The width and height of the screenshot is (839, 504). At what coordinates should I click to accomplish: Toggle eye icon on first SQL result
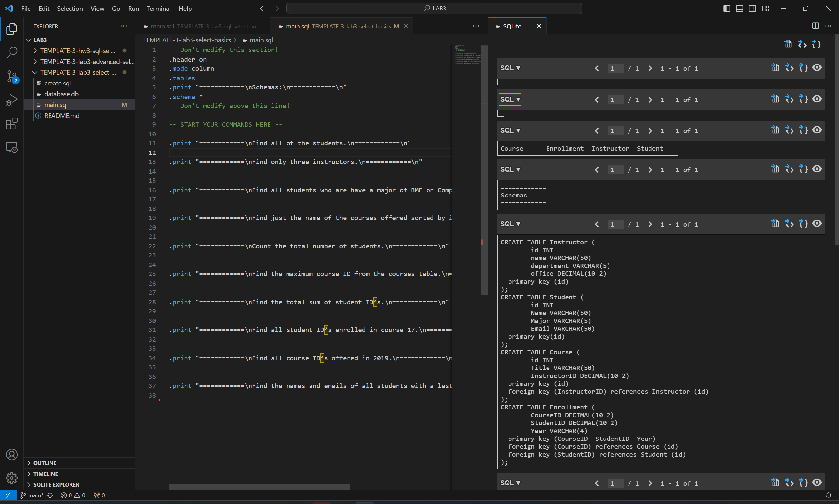pyautogui.click(x=817, y=68)
